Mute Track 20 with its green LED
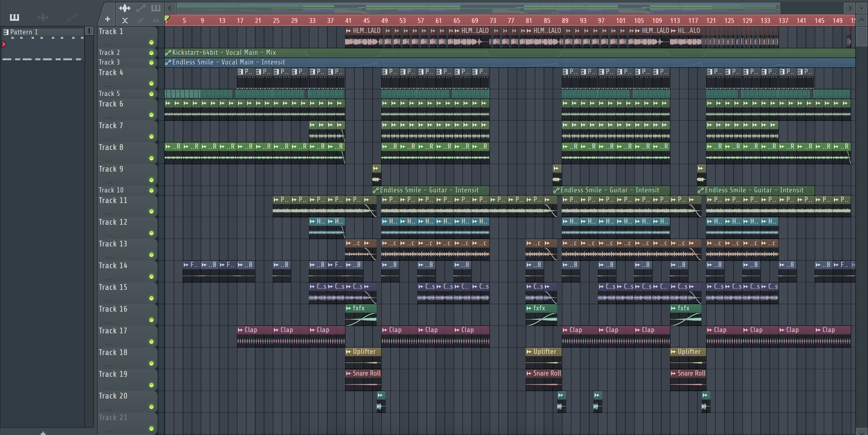This screenshot has width=868, height=435. click(151, 407)
